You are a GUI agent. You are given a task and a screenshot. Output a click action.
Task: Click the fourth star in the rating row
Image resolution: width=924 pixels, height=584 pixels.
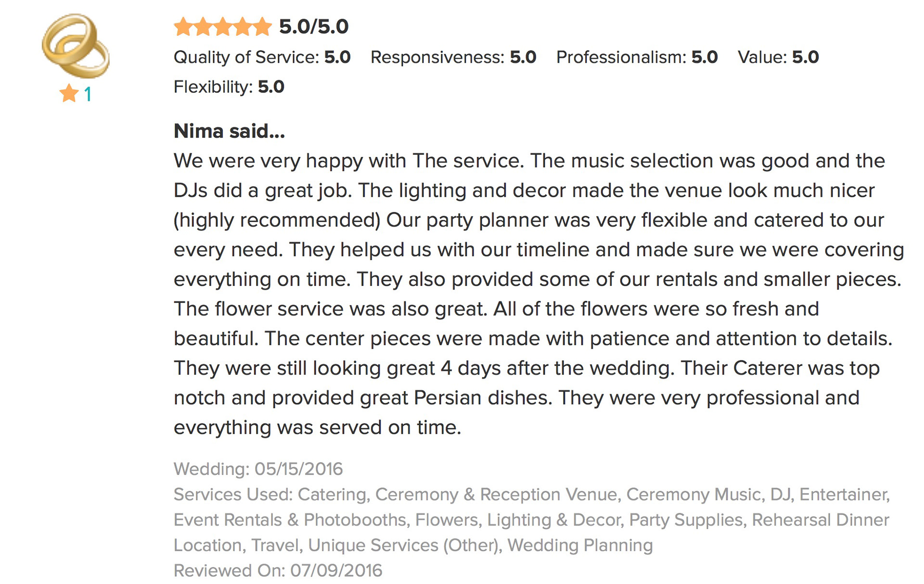click(243, 27)
